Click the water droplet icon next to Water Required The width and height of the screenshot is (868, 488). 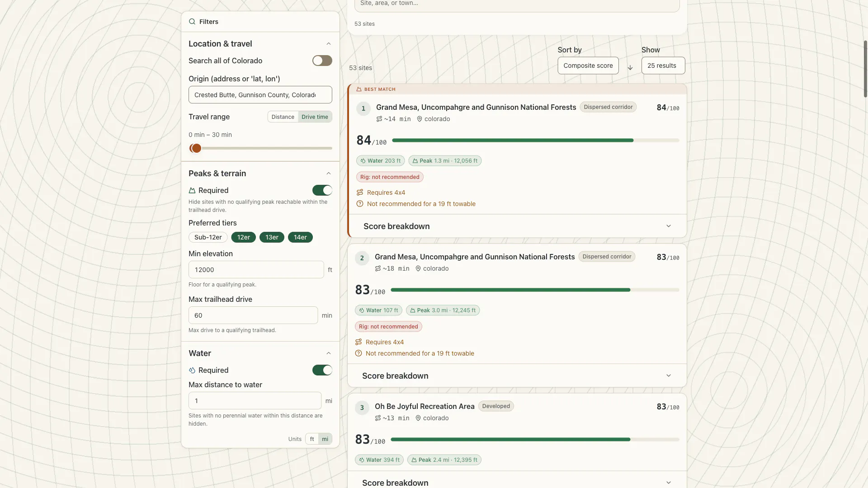(192, 371)
